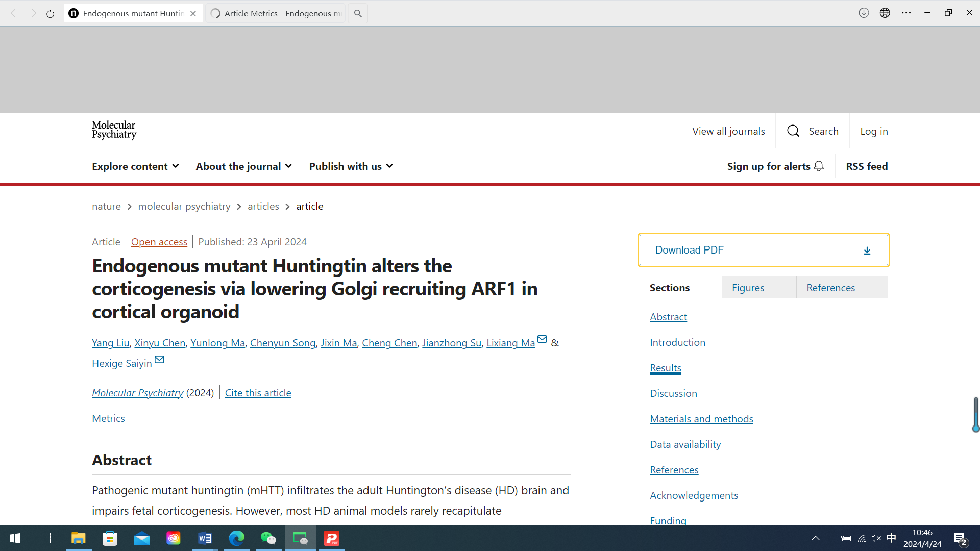Open the browser three-dots menu

coord(906,13)
